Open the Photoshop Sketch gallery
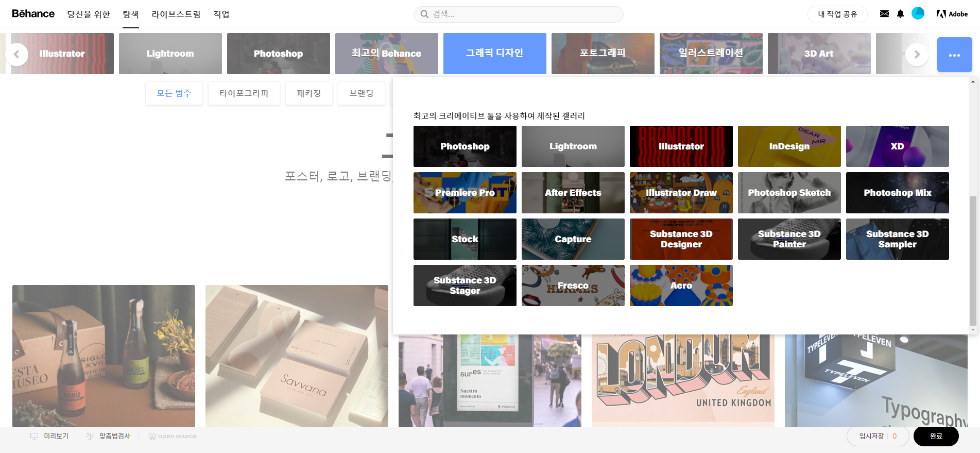Viewport: 980px width, 453px height. coord(789,193)
